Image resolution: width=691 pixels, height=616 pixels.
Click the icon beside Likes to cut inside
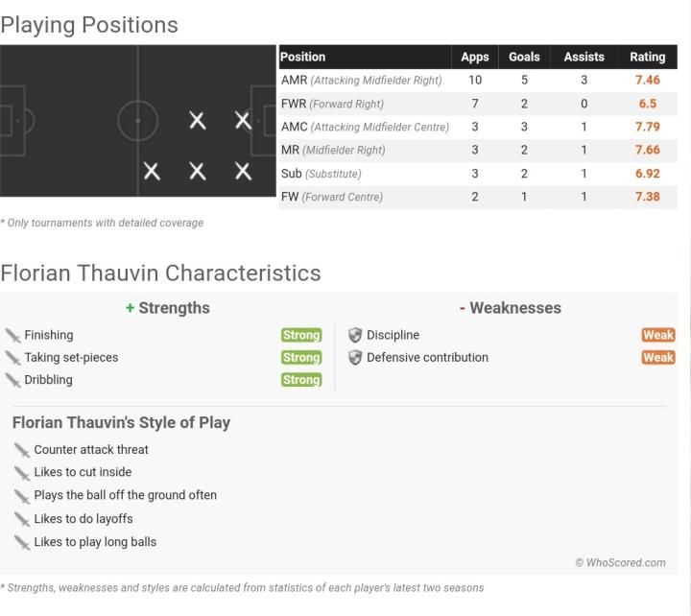[x=22, y=473]
